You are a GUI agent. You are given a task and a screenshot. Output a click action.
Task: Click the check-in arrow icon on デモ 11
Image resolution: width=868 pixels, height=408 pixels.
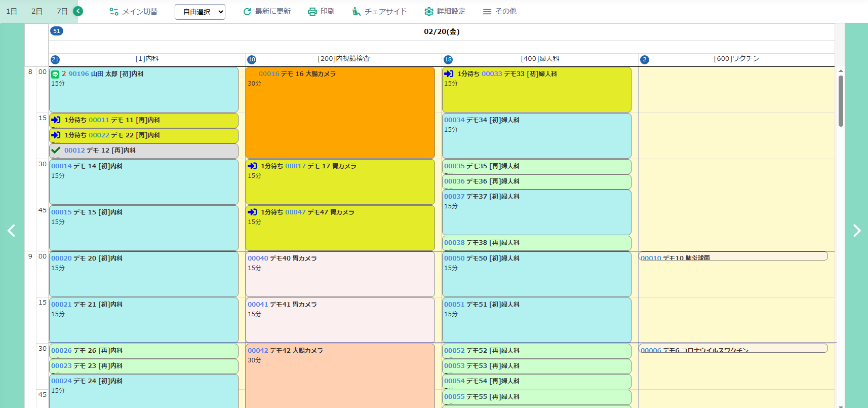(56, 120)
